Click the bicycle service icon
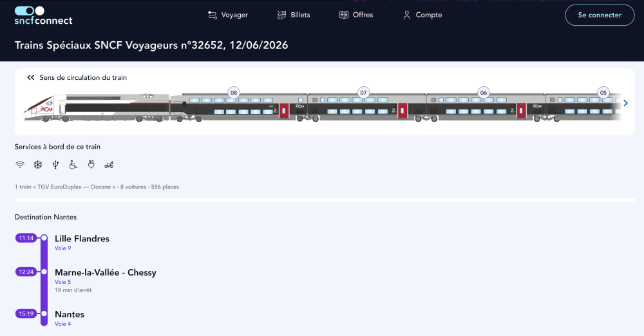 click(109, 165)
